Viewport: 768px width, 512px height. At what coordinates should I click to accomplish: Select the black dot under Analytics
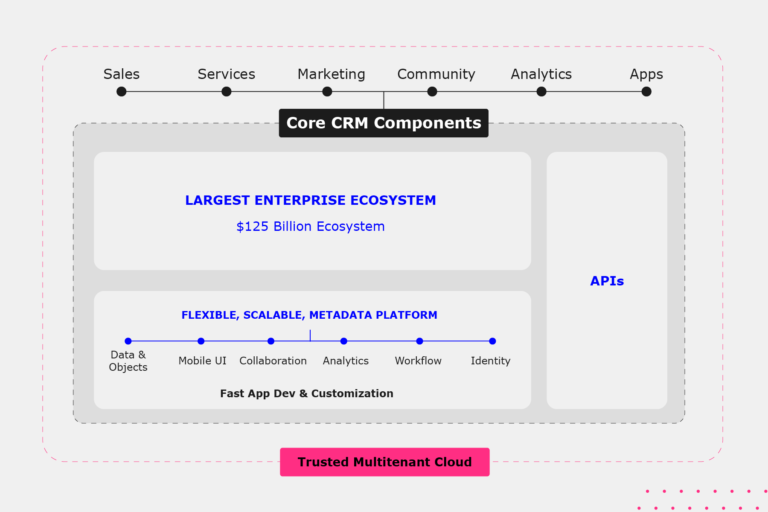(541, 91)
